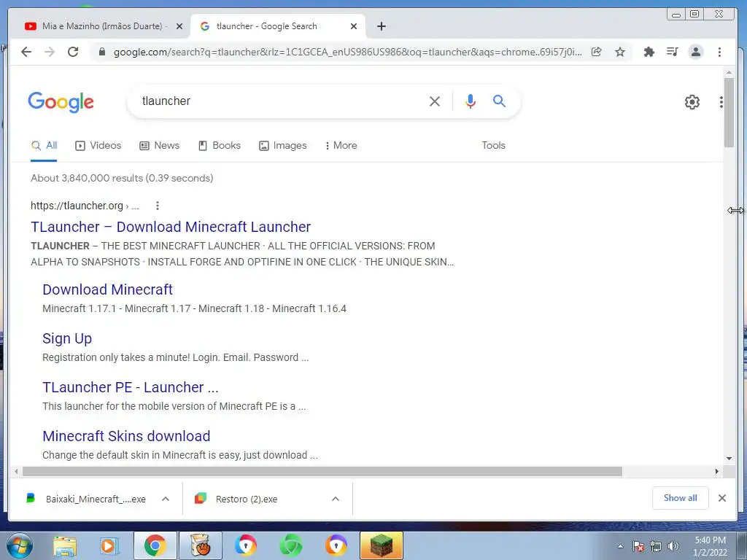Select the tlauncher - Google Search tab
The height and width of the screenshot is (560, 747).
pyautogui.click(x=278, y=26)
